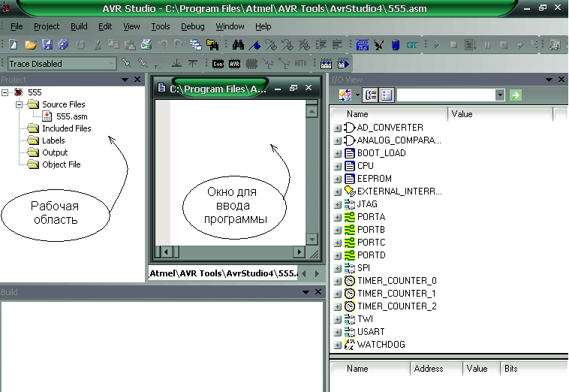
Task: Open a file using the folder icon
Action: pyautogui.click(x=31, y=44)
